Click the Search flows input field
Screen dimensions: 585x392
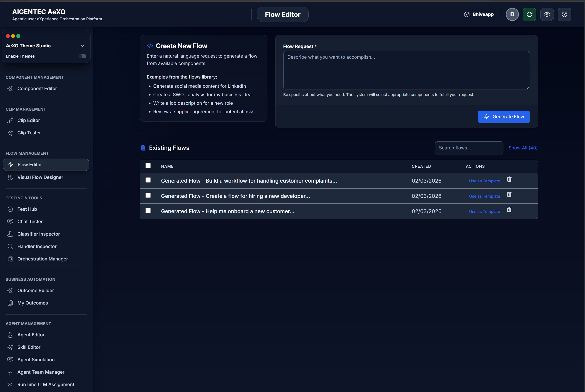pyautogui.click(x=469, y=148)
